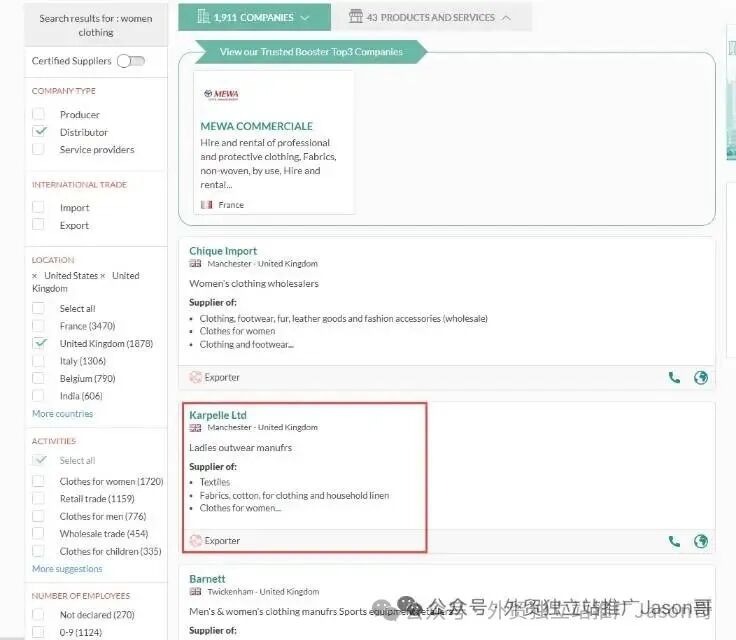The width and height of the screenshot is (736, 640).
Task: Toggle the Certified Suppliers switch
Action: coord(131,61)
